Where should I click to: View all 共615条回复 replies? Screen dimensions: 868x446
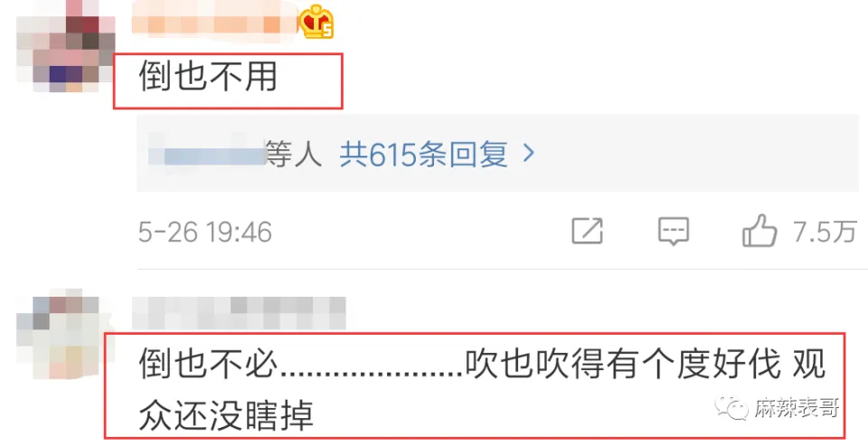423,154
